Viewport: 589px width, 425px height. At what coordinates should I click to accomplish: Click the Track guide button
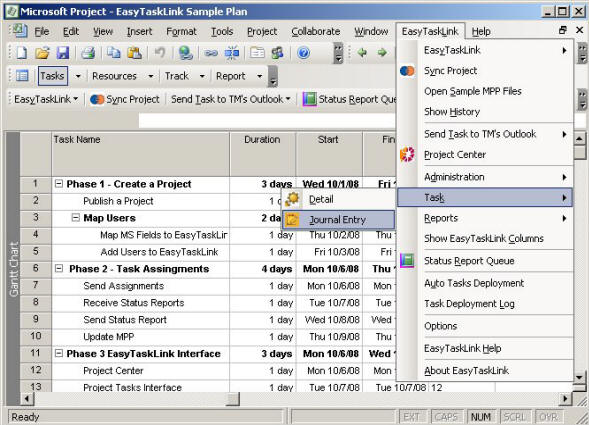[x=177, y=76]
